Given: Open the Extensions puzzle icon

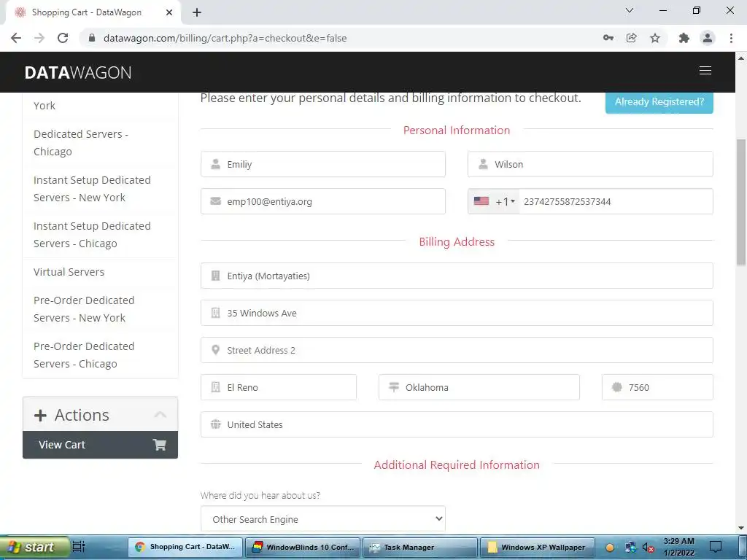Looking at the screenshot, I should pos(684,38).
